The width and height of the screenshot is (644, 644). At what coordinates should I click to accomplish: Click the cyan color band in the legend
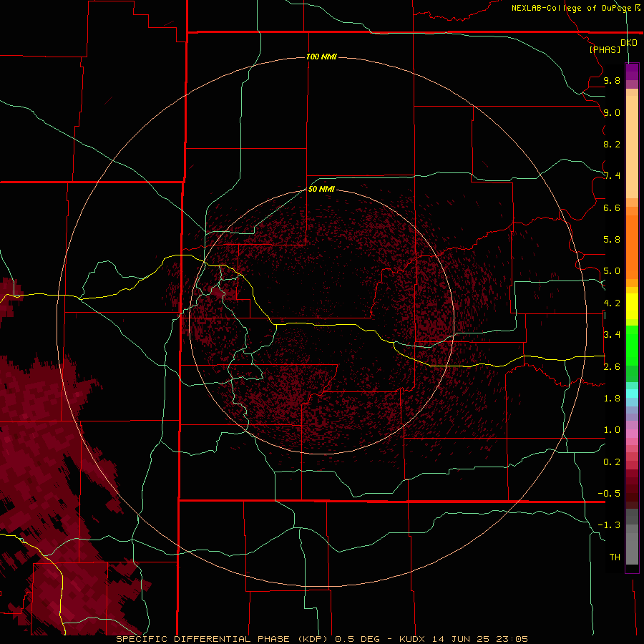click(632, 394)
